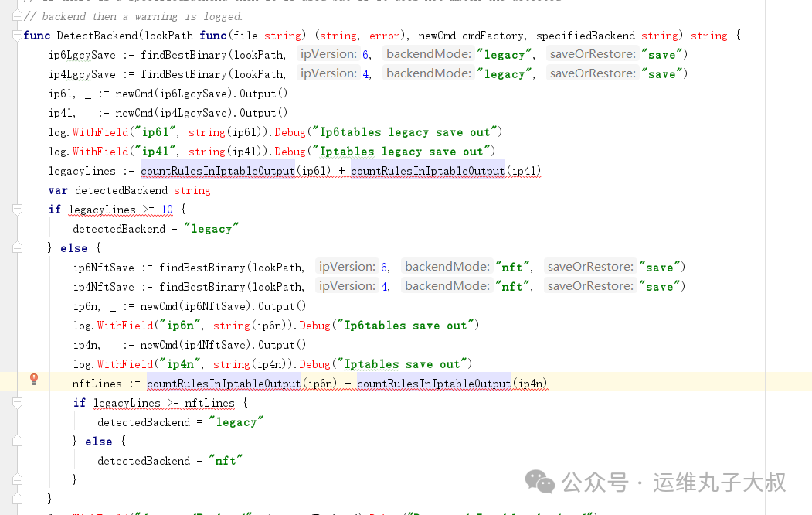Toggle fold marker at comment 'backend then a warning'

[x=17, y=16]
